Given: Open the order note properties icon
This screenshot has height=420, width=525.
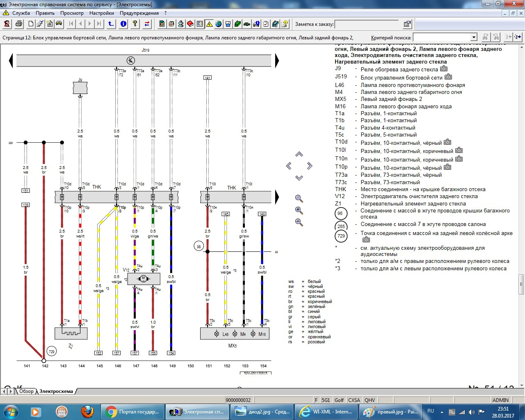Looking at the screenshot, I should point(407,24).
